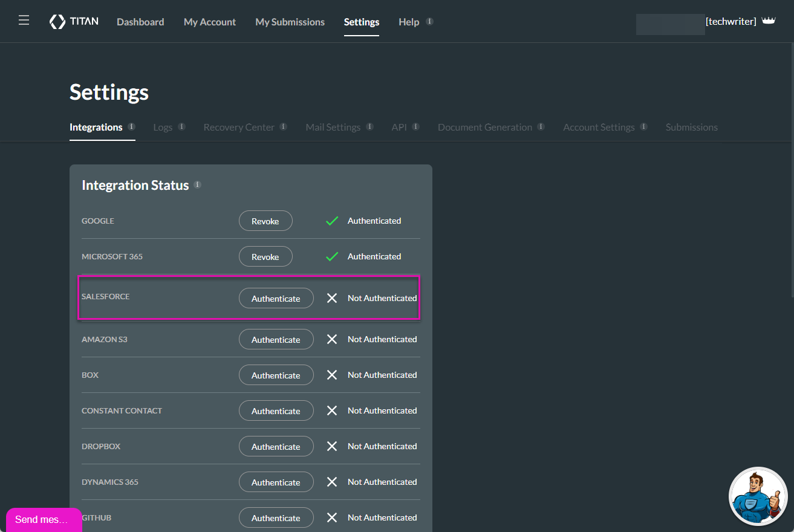The height and width of the screenshot is (532, 794).
Task: Open the Mail Settings tab
Action: pyautogui.click(x=333, y=127)
